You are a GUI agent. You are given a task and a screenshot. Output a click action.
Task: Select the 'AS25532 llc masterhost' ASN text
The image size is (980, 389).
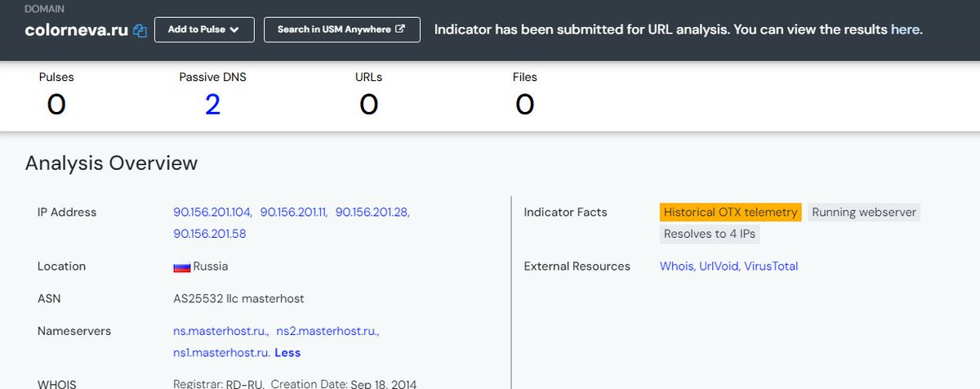(238, 298)
